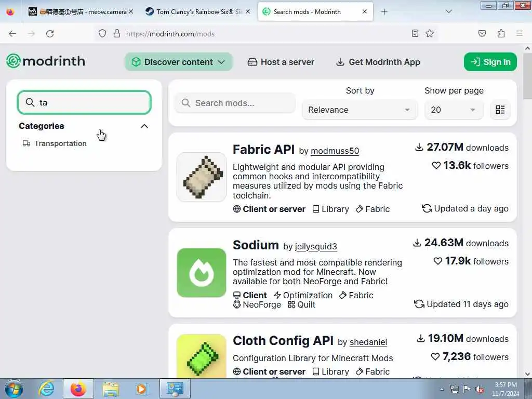The image size is (532, 399).
Task: Click the Search mods input field
Action: (x=235, y=103)
